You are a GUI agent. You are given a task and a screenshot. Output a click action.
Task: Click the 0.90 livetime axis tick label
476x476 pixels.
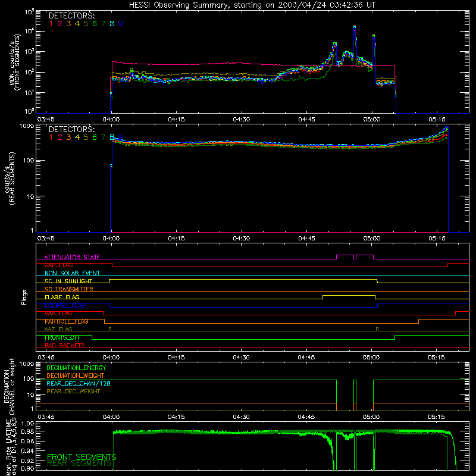[28, 468]
